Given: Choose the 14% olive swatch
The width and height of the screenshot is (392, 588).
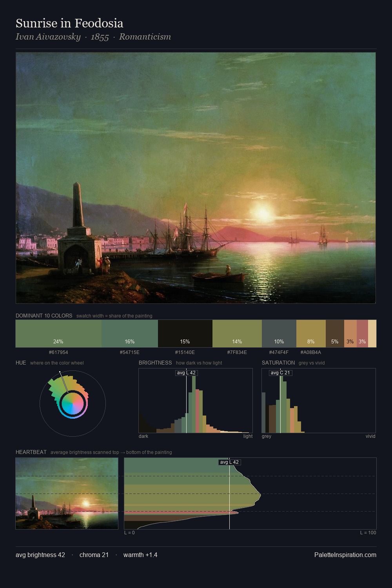Looking at the screenshot, I should (x=237, y=334).
